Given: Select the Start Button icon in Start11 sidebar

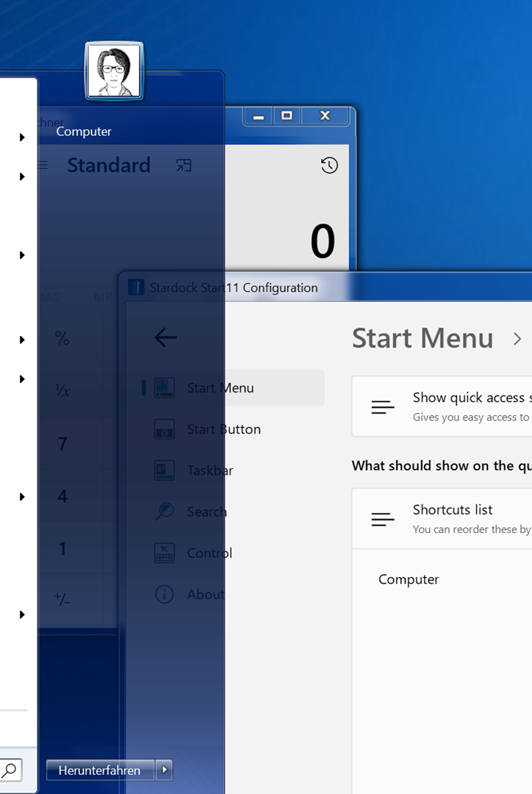Looking at the screenshot, I should [x=165, y=429].
